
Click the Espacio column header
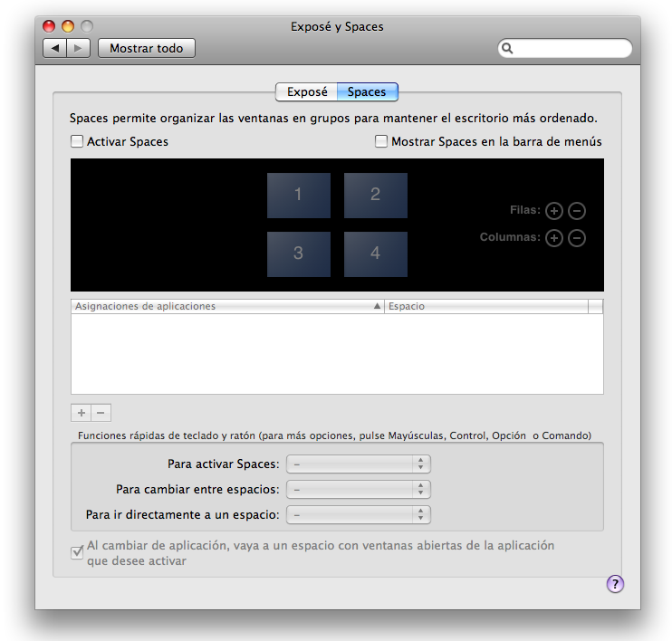click(486, 306)
